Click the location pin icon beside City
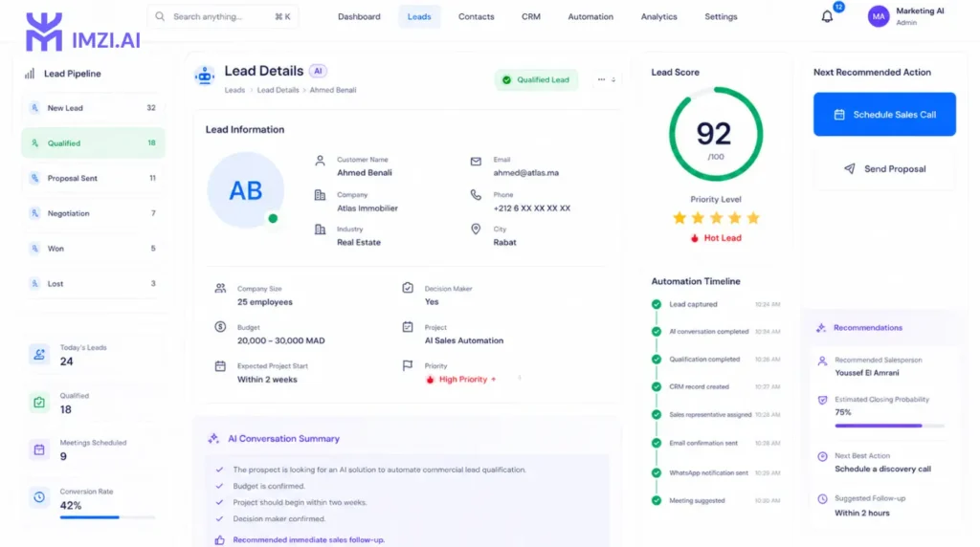 (x=476, y=230)
